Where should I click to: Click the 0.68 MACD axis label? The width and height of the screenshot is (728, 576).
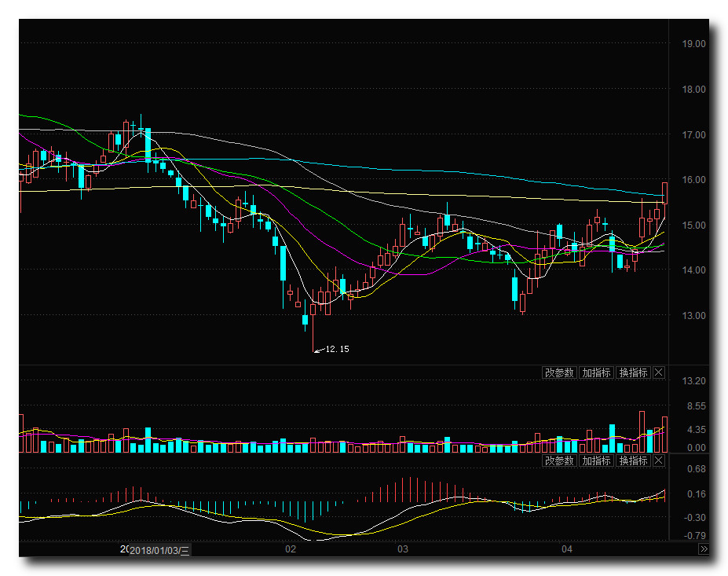point(695,469)
